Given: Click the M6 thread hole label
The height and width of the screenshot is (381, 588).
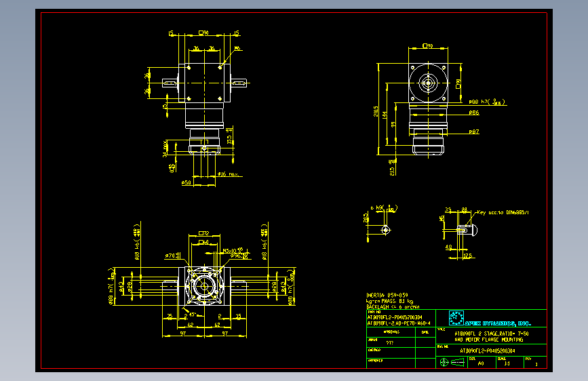Looking at the screenshot, I should 237,48.
